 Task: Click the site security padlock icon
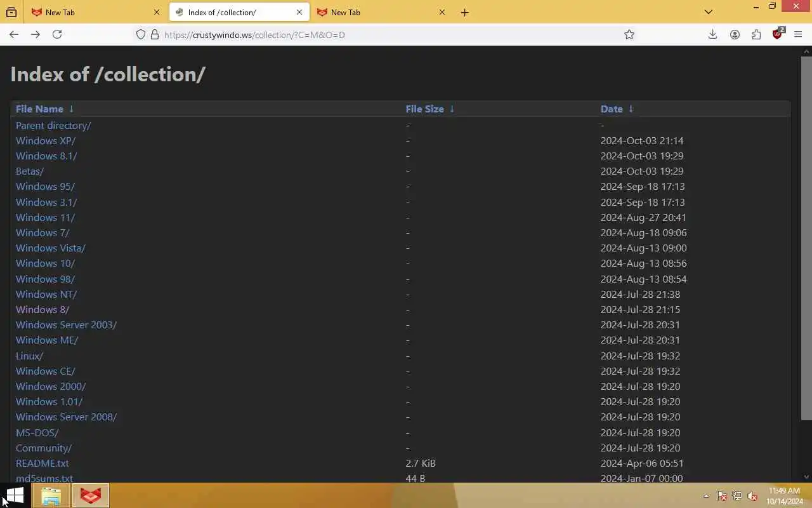click(x=155, y=35)
